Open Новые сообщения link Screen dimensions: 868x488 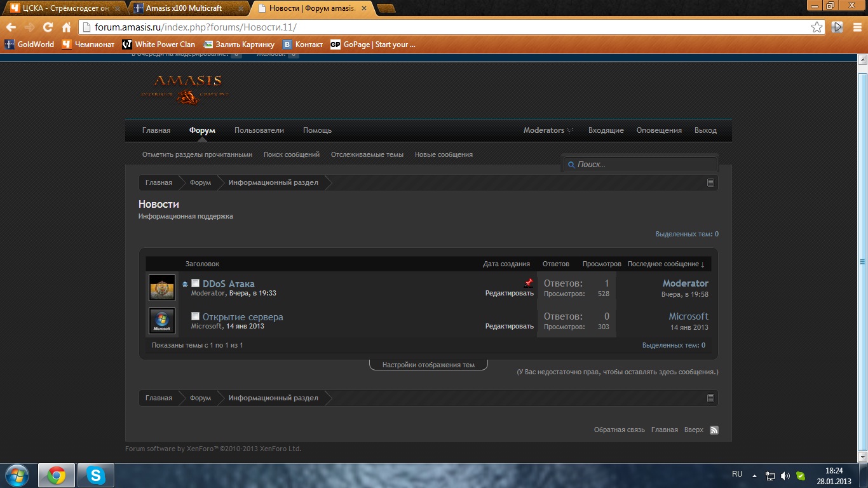444,154
